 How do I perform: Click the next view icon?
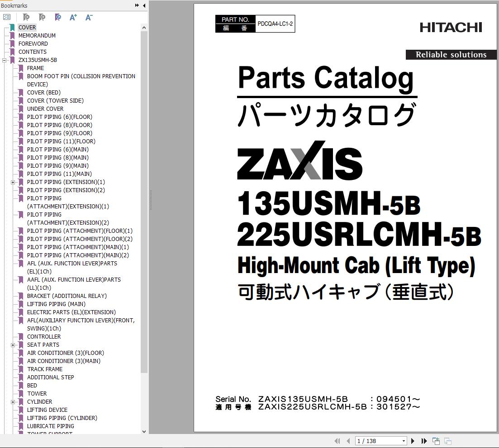click(x=448, y=441)
